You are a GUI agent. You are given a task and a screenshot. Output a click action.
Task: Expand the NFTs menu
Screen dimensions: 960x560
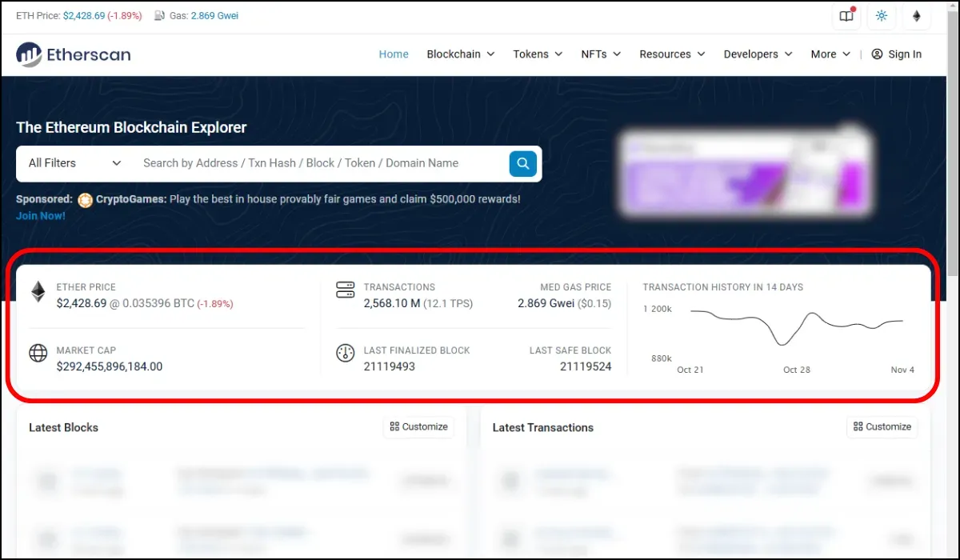click(601, 54)
